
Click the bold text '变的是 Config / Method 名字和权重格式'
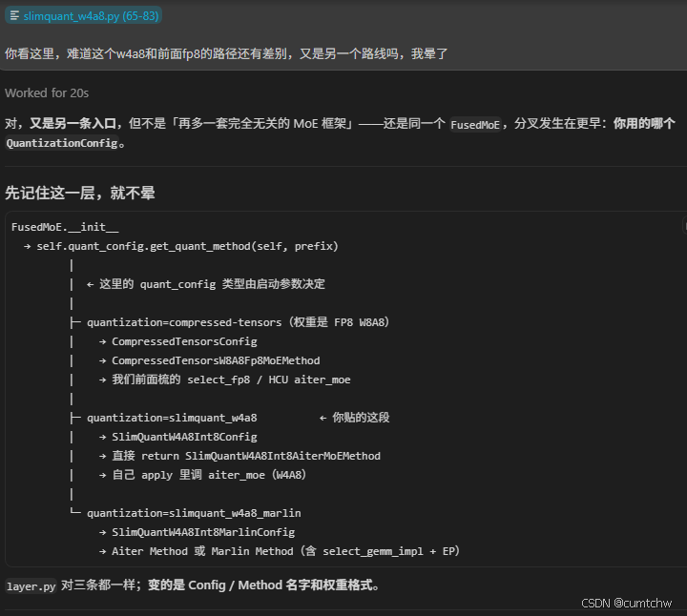tap(260, 585)
